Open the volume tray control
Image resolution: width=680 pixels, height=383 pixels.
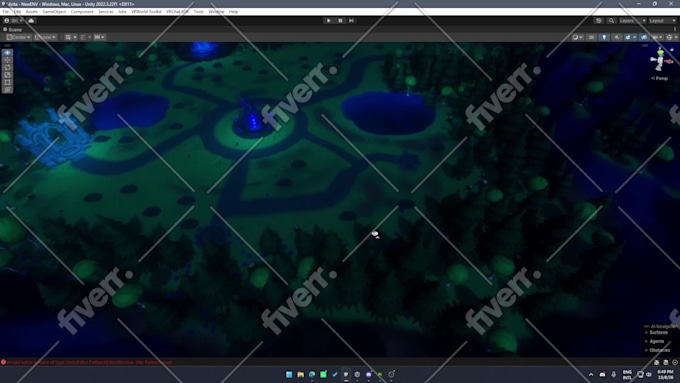[x=649, y=374]
